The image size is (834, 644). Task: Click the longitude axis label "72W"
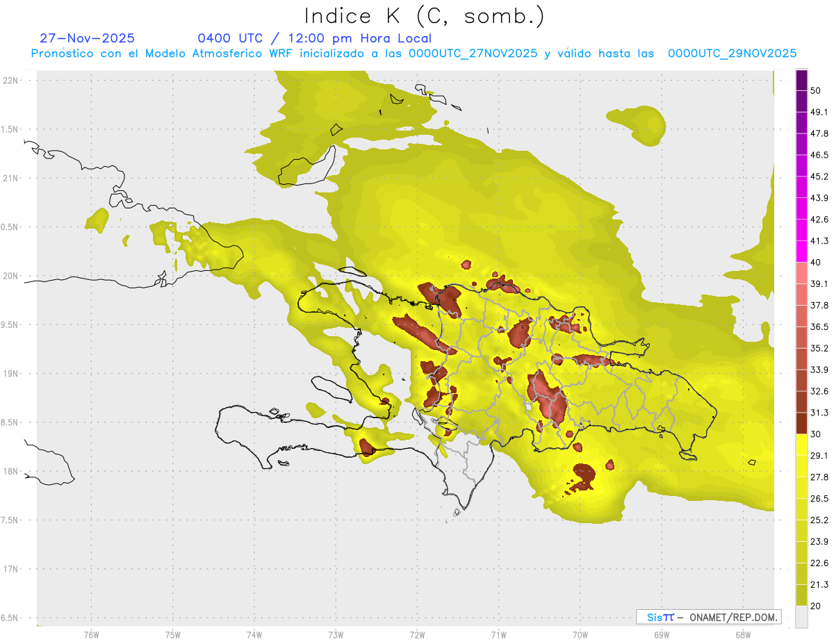[417, 634]
